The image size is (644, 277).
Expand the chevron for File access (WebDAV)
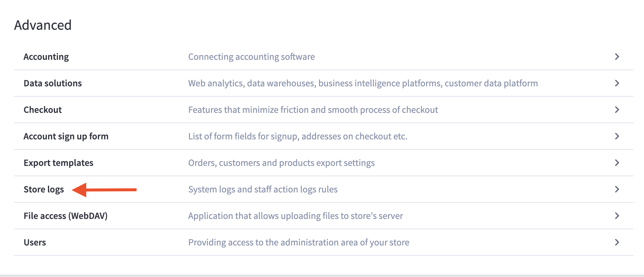click(617, 216)
